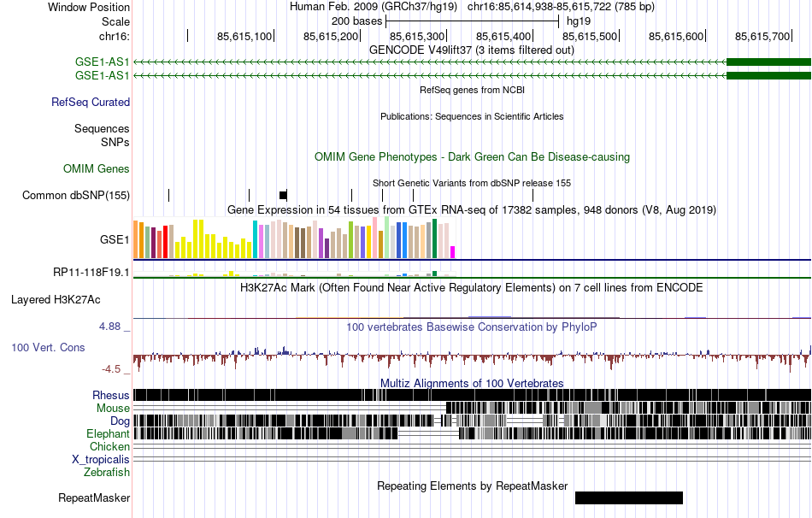Viewport: 812px width, 518px height.
Task: Click the GSE1 expression track label
Action: (115, 239)
